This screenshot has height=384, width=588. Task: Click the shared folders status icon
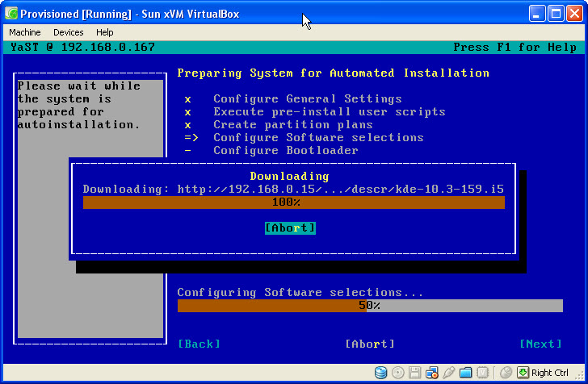(x=465, y=373)
